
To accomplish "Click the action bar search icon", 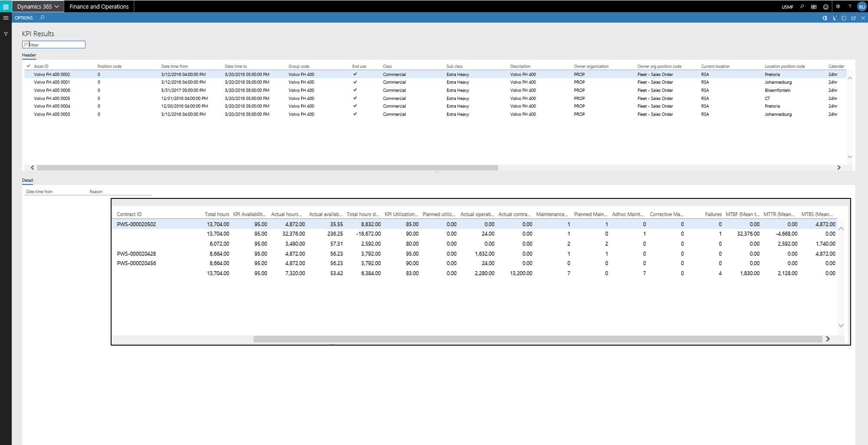I will pos(42,18).
